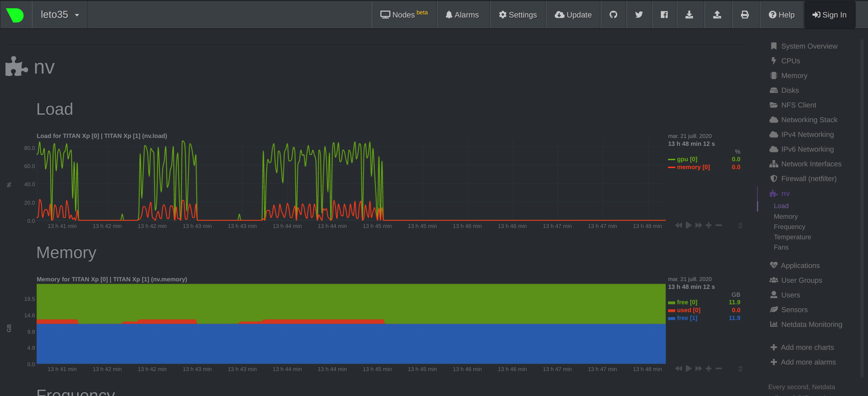Open IPv4 Networking section

pyautogui.click(x=802, y=135)
